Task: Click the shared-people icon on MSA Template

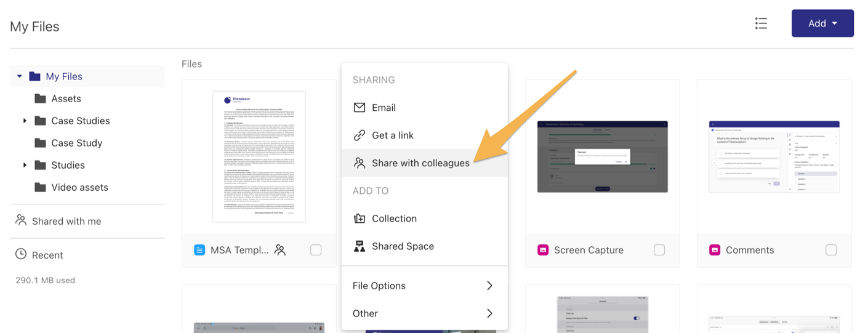Action: pyautogui.click(x=280, y=250)
